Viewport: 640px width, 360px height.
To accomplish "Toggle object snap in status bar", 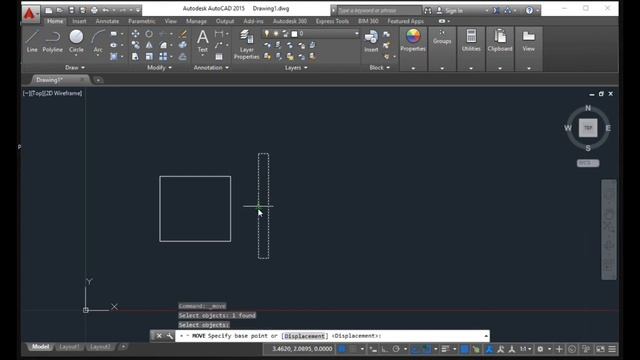I will [x=427, y=349].
